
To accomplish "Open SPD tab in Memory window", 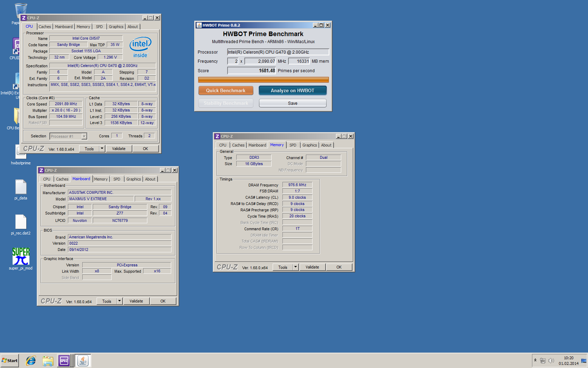I will tap(293, 145).
